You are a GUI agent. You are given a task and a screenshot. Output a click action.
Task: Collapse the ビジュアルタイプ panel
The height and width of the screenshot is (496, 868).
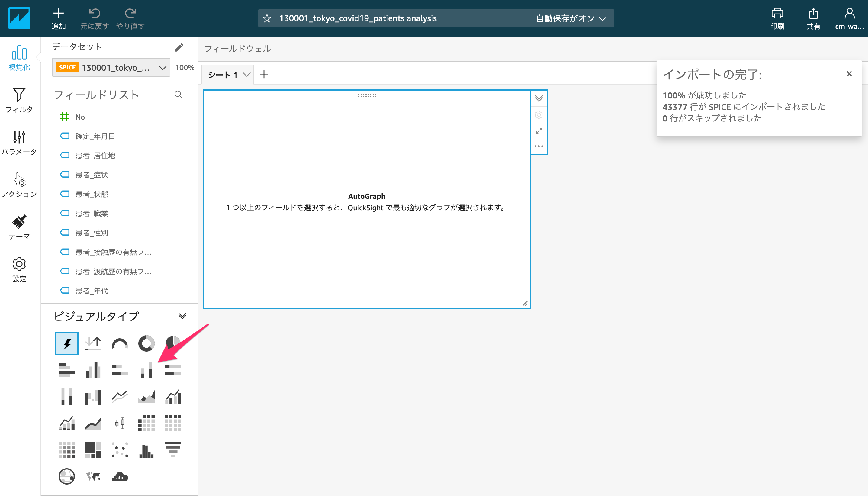(x=182, y=316)
